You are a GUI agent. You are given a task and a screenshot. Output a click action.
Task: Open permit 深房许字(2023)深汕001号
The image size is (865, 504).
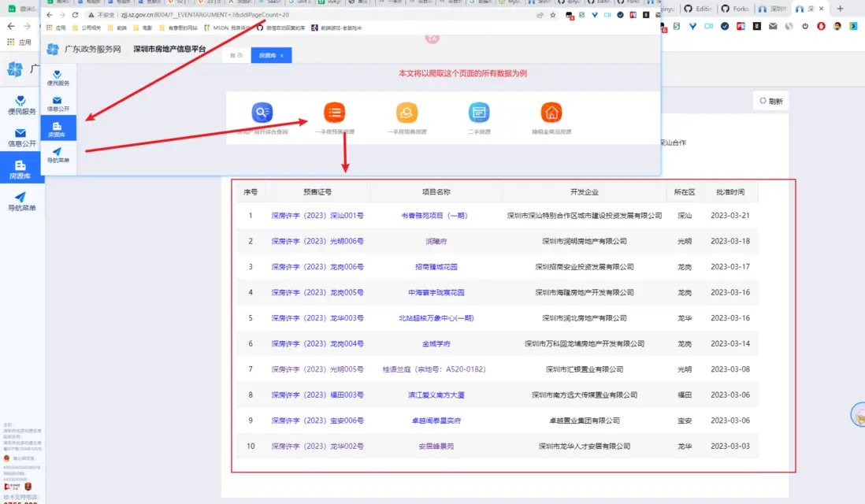(317, 216)
